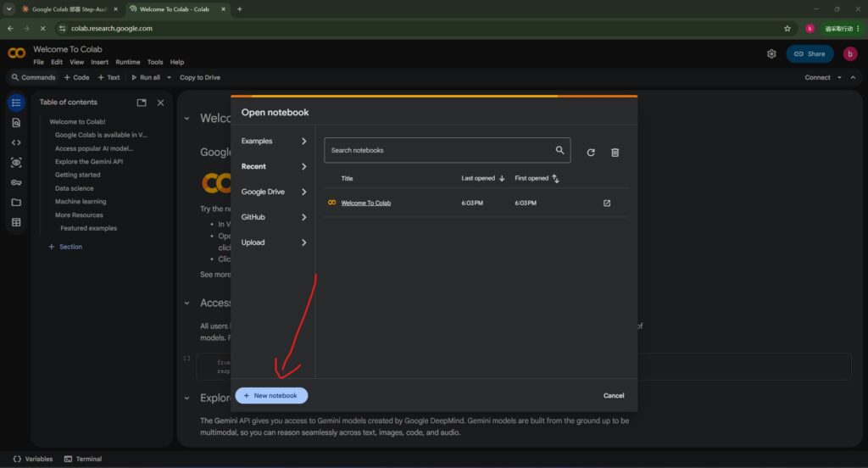Viewport: 868px width, 468px height.
Task: Cancel the Open notebook dialog
Action: [x=614, y=395]
